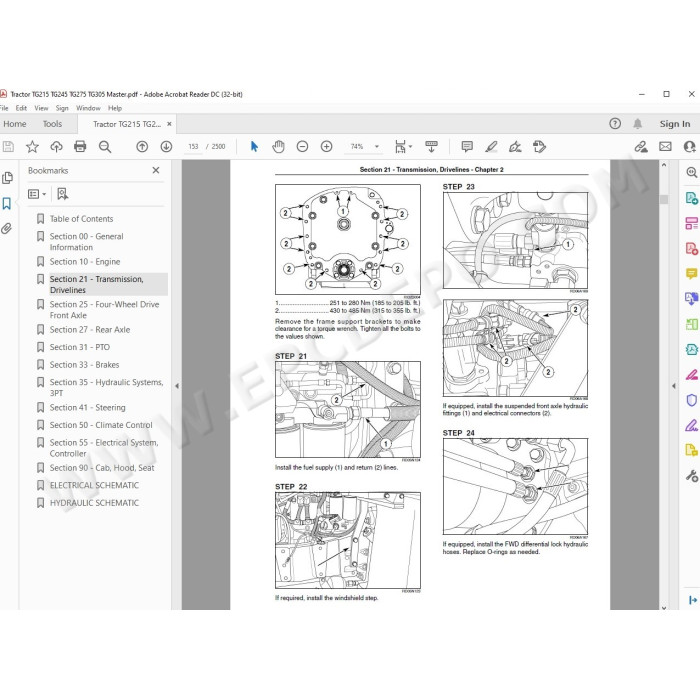
Task: Open More Tools wrench in right pane
Action: tap(692, 476)
